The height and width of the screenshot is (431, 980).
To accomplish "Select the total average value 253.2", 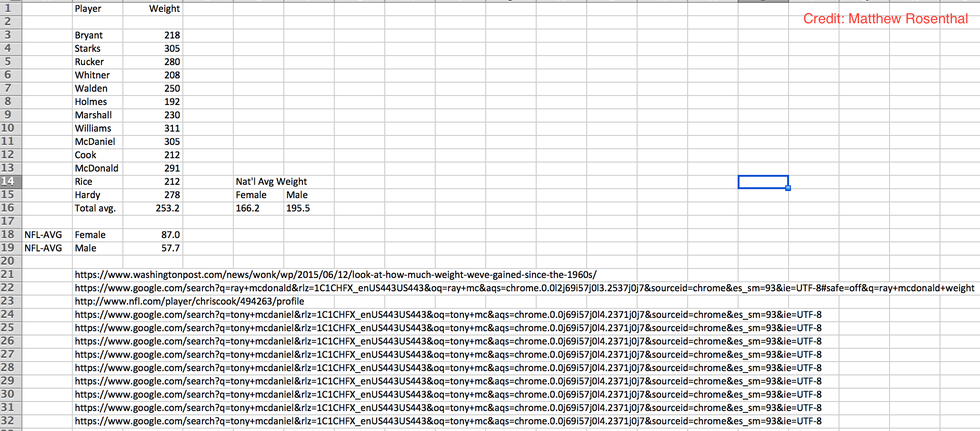I will tap(168, 208).
